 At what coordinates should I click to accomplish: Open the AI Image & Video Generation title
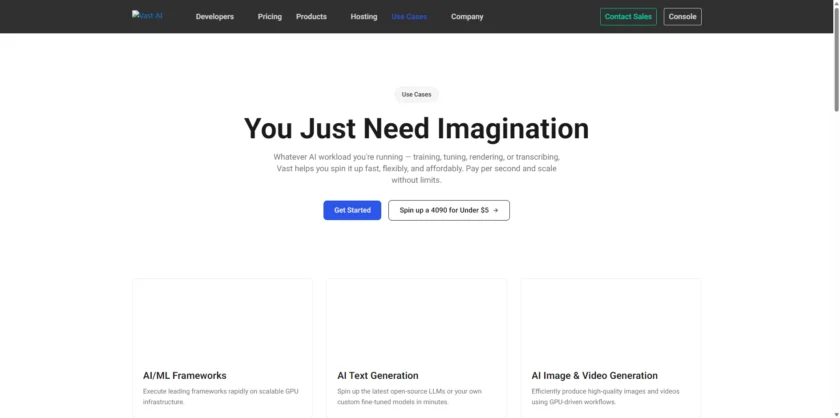click(x=594, y=376)
